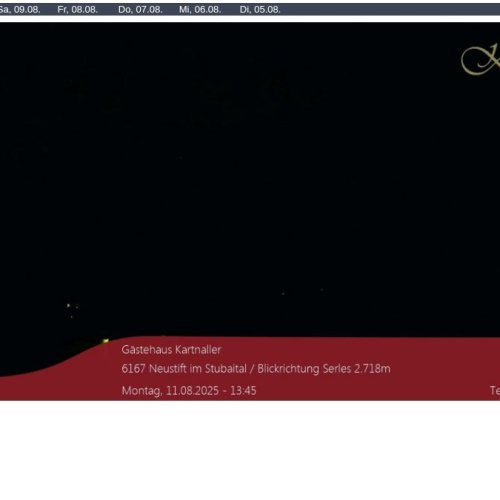Image resolution: width=500 pixels, height=500 pixels.
Task: Select the Sa. 09.08. date tab
Action: [19, 10]
